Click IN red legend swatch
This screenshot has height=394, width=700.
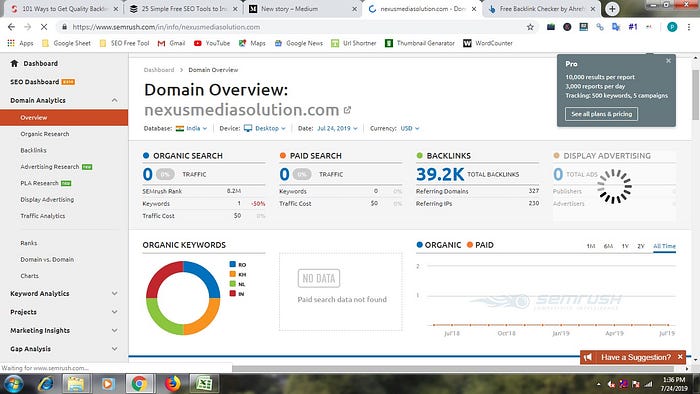click(233, 294)
